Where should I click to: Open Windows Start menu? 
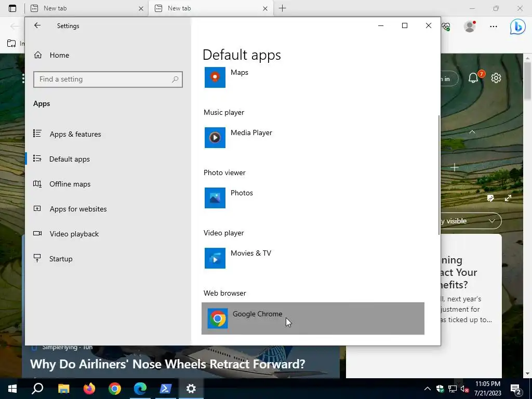pyautogui.click(x=12, y=389)
